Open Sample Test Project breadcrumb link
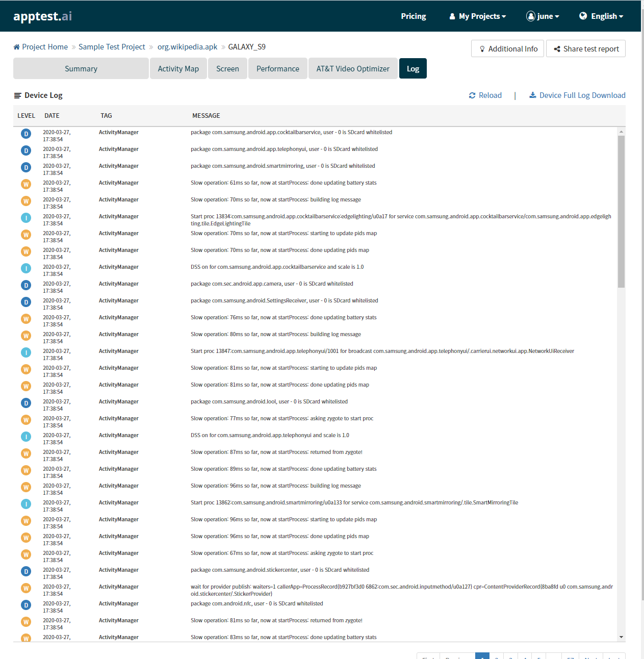 (x=112, y=47)
